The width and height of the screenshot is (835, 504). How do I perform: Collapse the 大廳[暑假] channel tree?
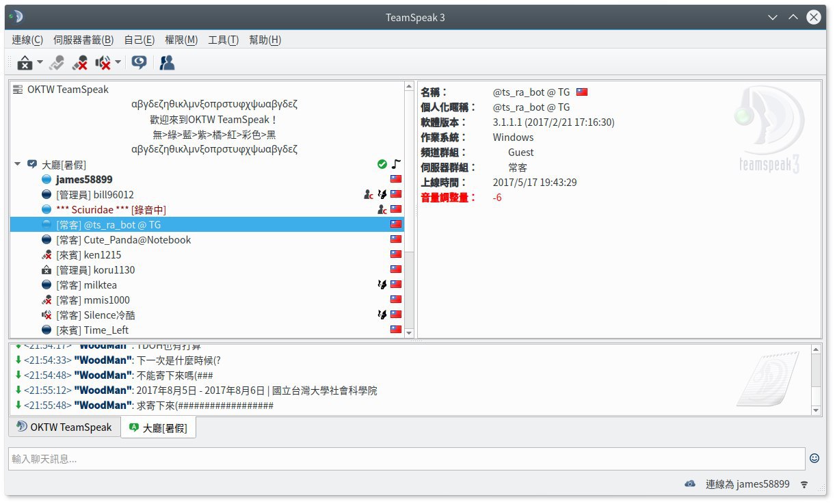point(17,165)
